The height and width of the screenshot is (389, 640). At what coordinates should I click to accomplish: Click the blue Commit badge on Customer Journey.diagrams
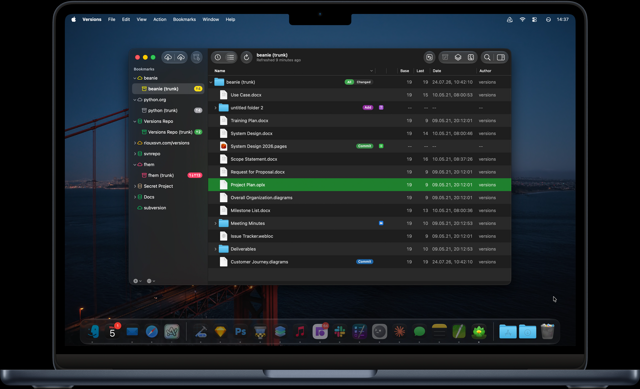(364, 262)
